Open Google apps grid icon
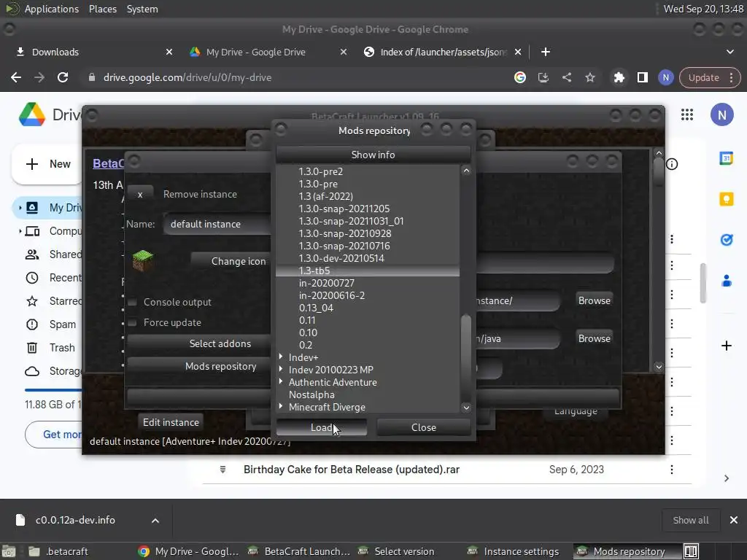The height and width of the screenshot is (560, 747). click(x=687, y=114)
